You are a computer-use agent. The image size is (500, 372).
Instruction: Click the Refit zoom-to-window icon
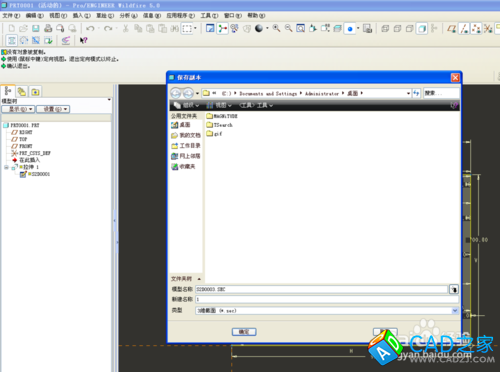[301, 29]
